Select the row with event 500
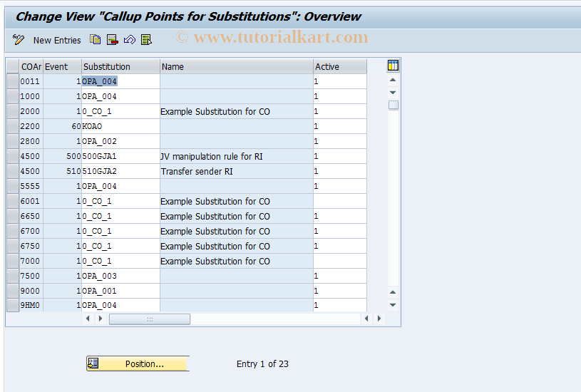 [x=13, y=156]
